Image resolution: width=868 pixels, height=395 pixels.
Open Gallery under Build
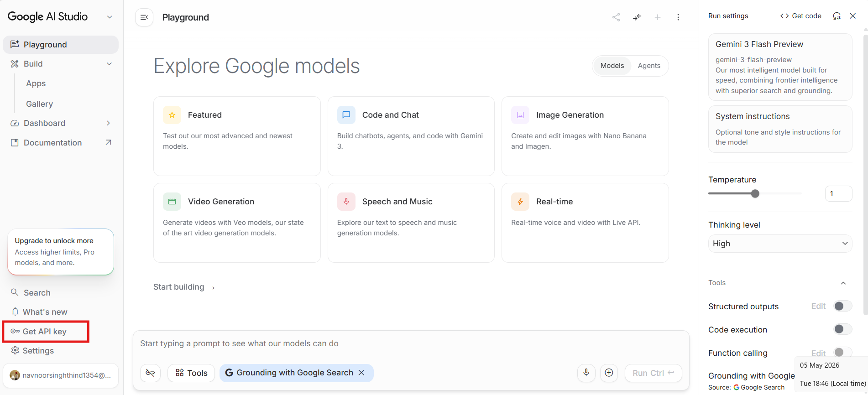40,104
